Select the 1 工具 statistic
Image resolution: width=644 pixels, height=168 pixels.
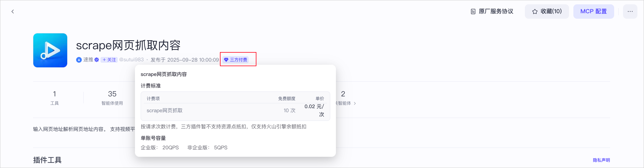click(55, 98)
